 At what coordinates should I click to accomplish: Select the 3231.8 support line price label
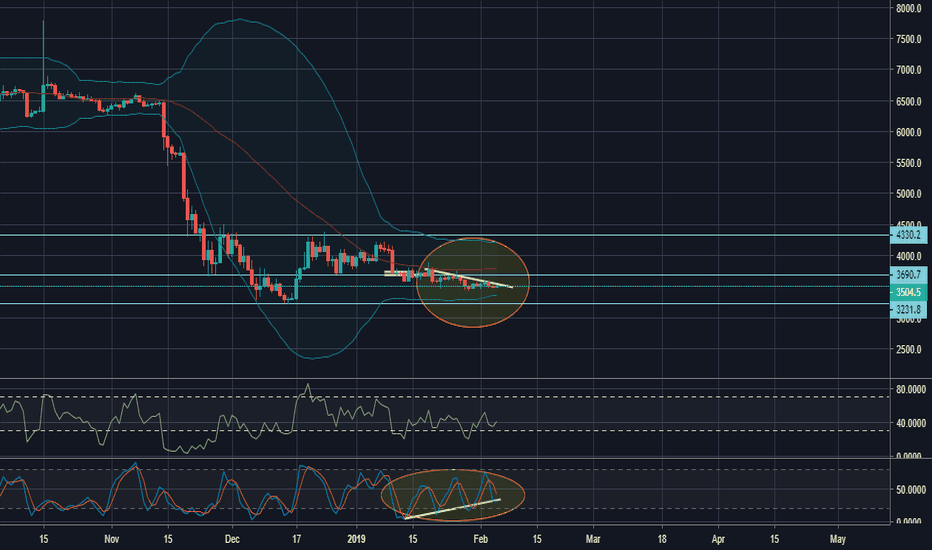pyautogui.click(x=908, y=309)
